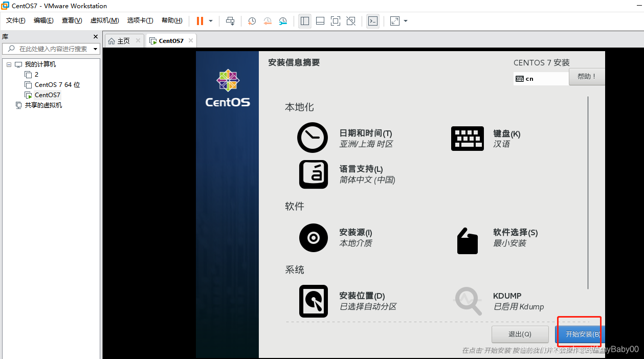Image resolution: width=644 pixels, height=359 pixels.
Task: Click the installer vertical scrollbar
Action: [588, 193]
